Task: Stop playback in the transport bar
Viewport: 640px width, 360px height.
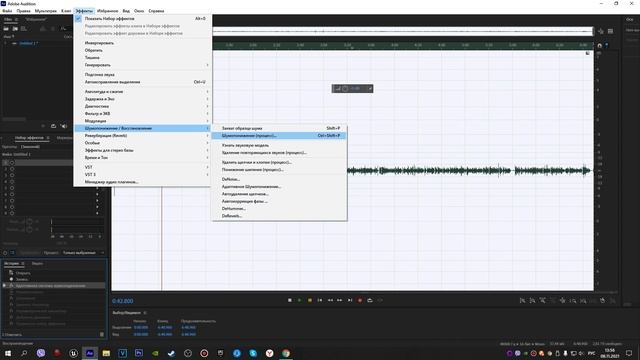Action: coord(290,300)
